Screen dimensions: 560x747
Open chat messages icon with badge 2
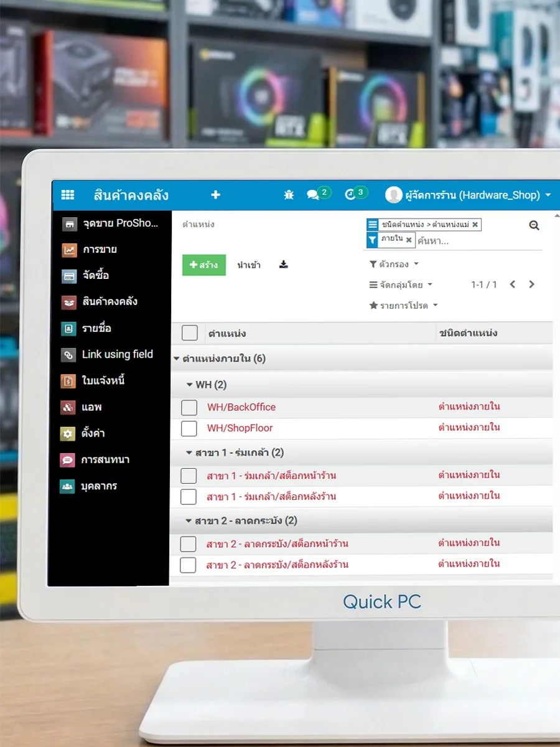pyautogui.click(x=313, y=195)
